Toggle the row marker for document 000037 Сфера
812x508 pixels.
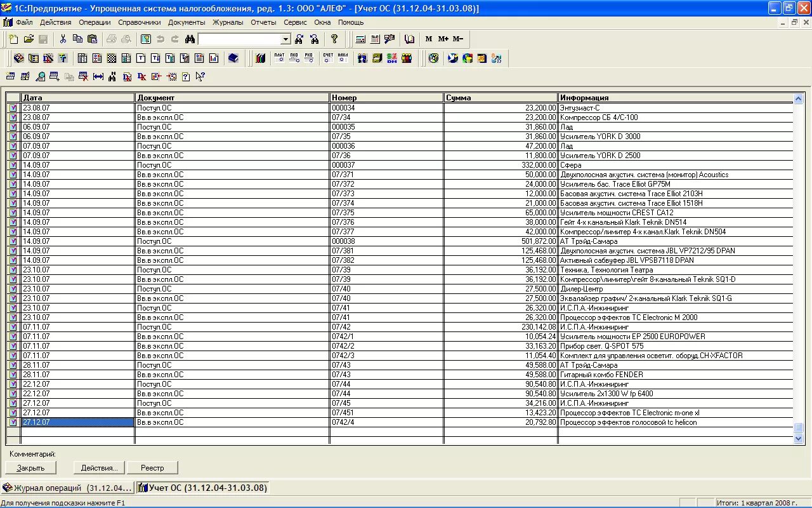coord(13,165)
